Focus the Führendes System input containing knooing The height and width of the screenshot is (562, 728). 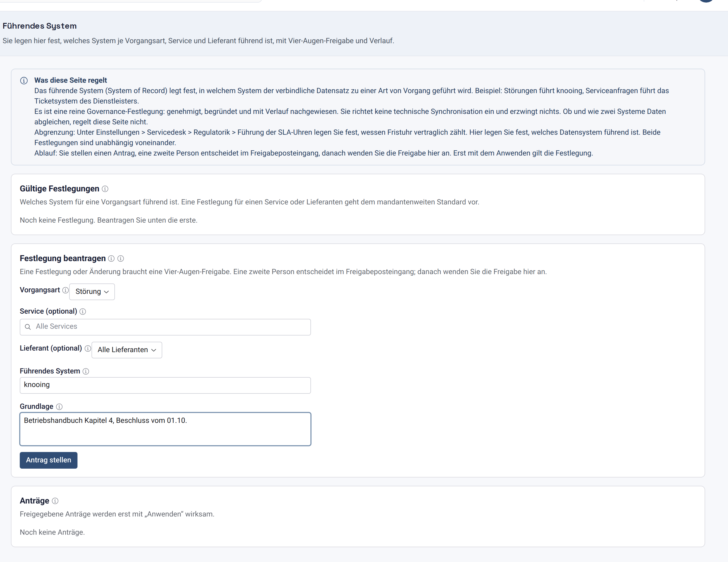pos(165,385)
